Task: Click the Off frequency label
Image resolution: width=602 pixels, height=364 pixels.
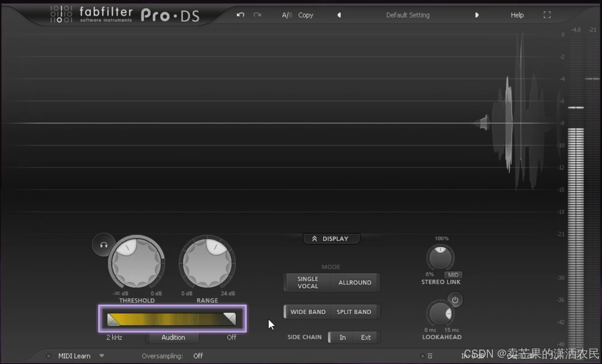Action: (232, 337)
